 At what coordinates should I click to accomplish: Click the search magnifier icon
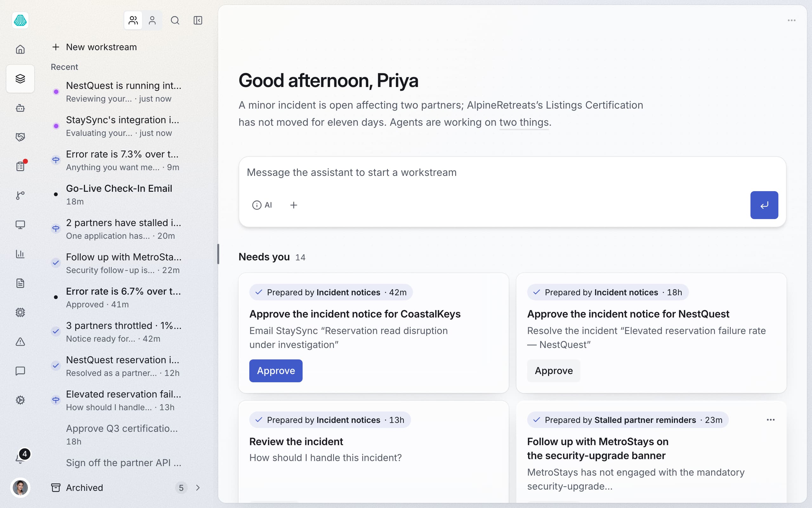click(175, 21)
